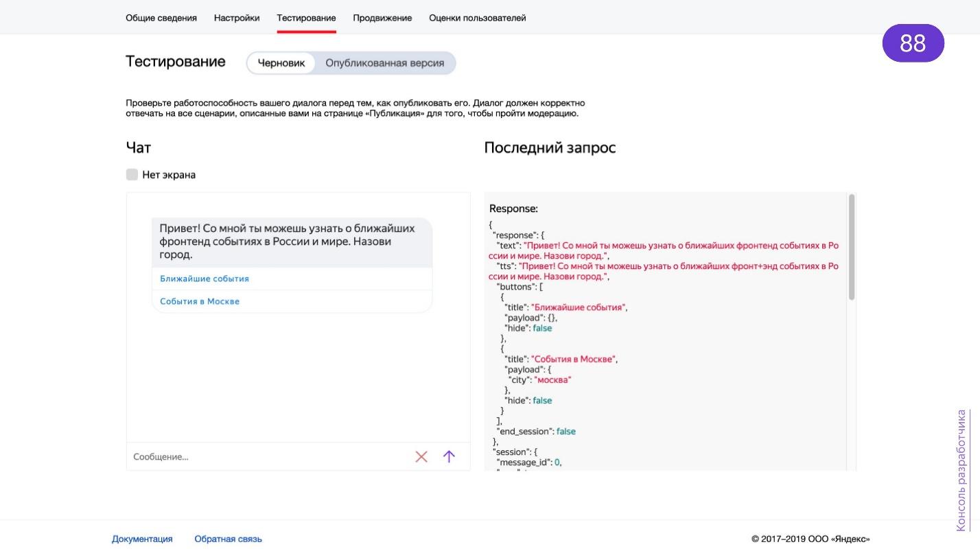Screen dimensions: 980x551
Task: Open the "Документация" link
Action: tap(143, 539)
